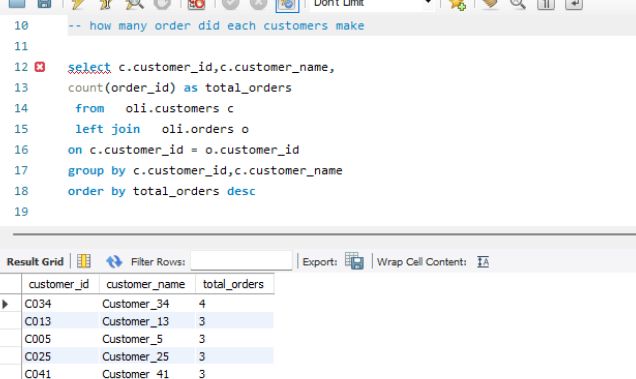Open the explain plan via the magnifier-lightning icon

pos(134,3)
